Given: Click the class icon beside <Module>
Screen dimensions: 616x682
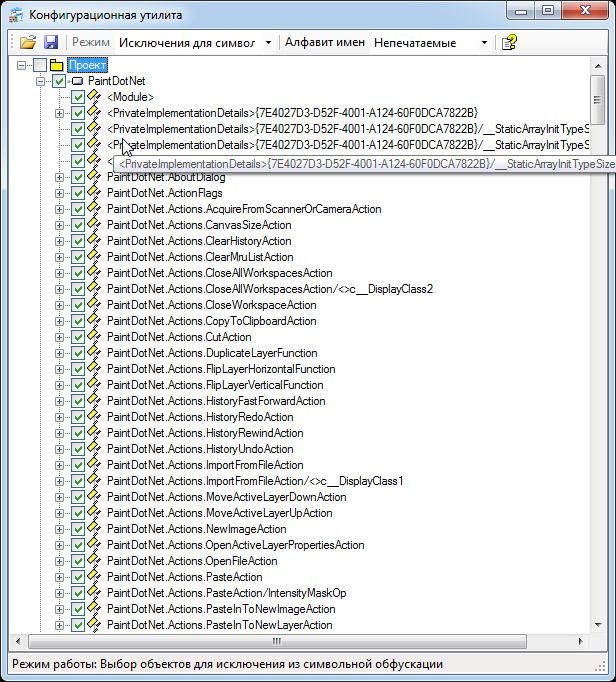Looking at the screenshot, I should (95, 97).
